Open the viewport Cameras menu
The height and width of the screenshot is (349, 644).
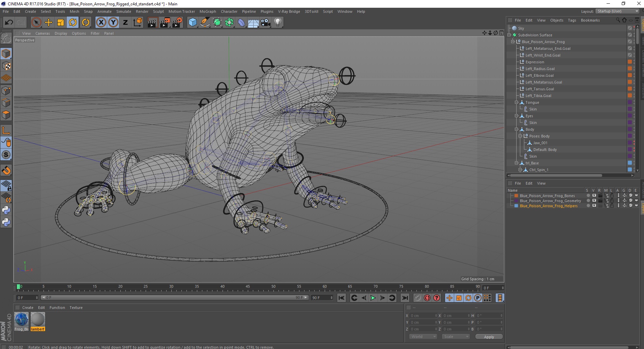point(42,33)
